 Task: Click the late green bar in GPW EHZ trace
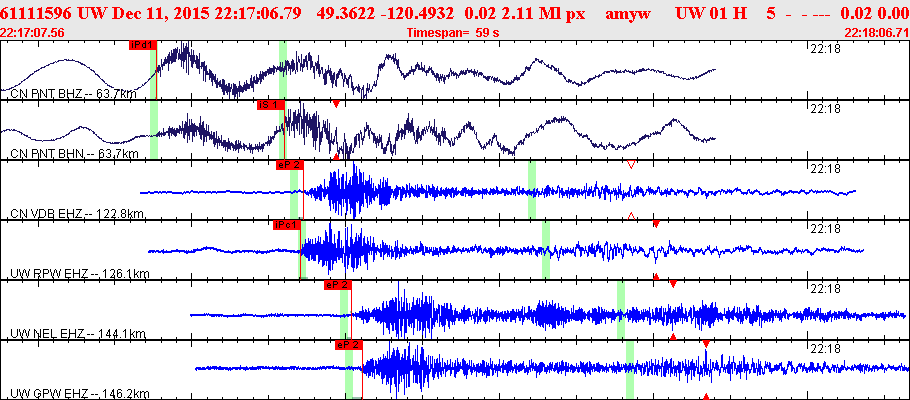pos(630,370)
